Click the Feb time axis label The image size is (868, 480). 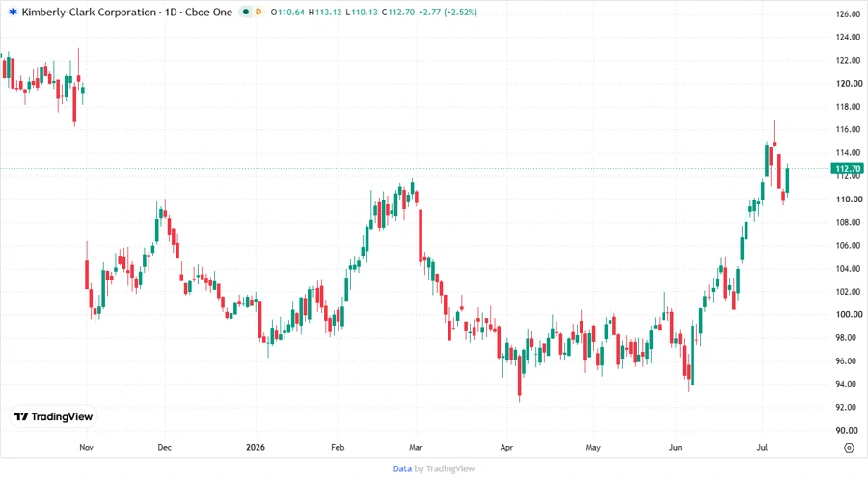coord(338,448)
